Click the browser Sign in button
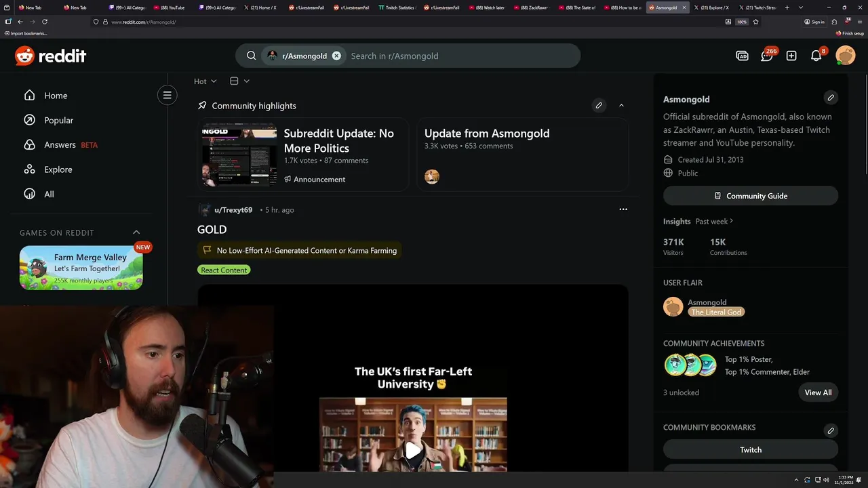868x488 pixels. (x=814, y=22)
